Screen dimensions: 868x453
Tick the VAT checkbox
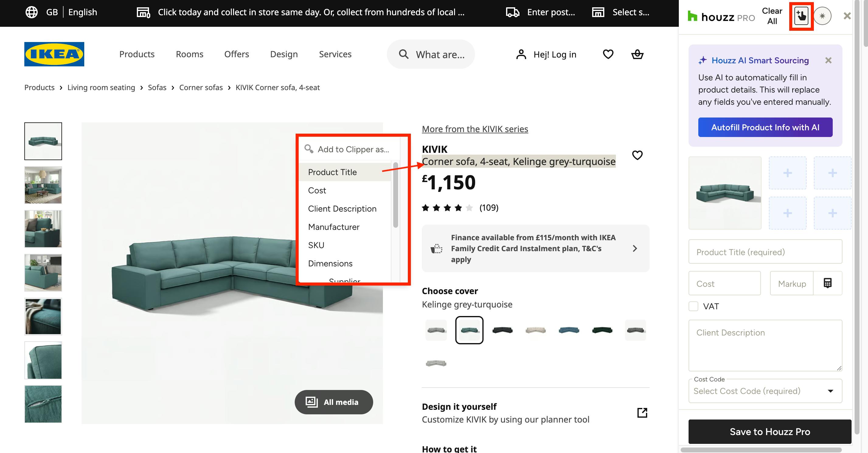coord(693,306)
